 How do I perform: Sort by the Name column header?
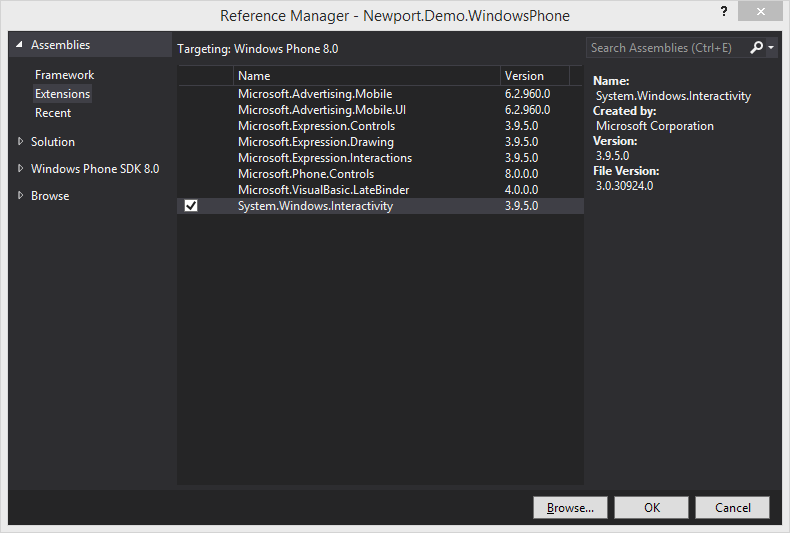367,76
